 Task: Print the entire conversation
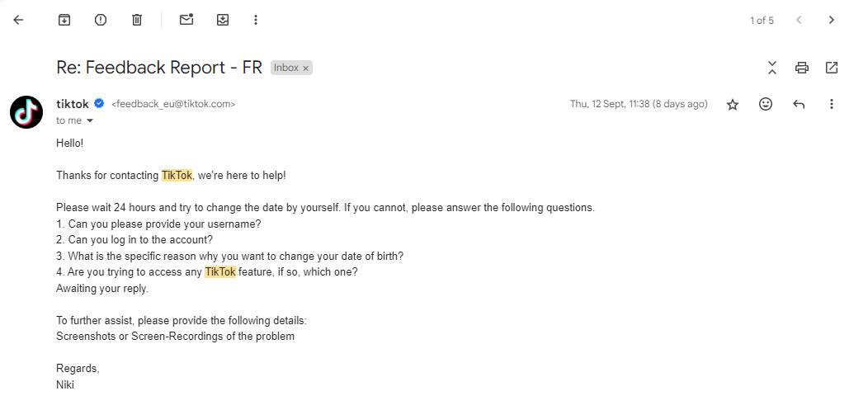(801, 68)
